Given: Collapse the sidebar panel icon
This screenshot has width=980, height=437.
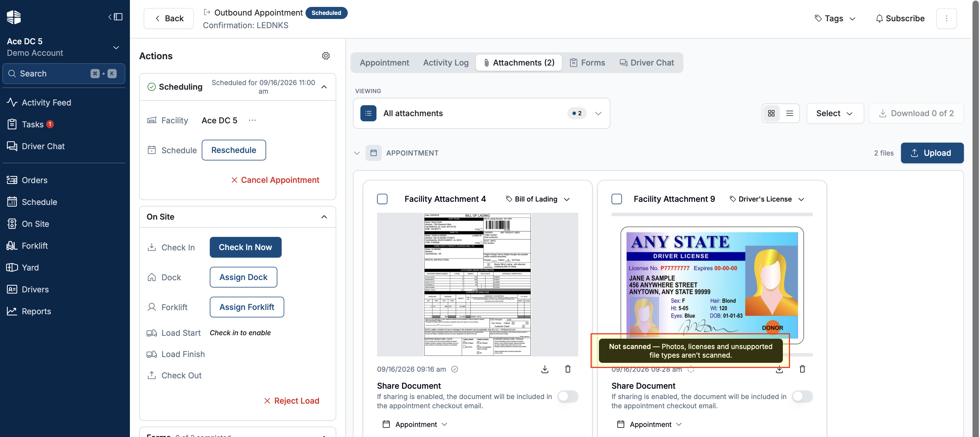Looking at the screenshot, I should pyautogui.click(x=115, y=17).
